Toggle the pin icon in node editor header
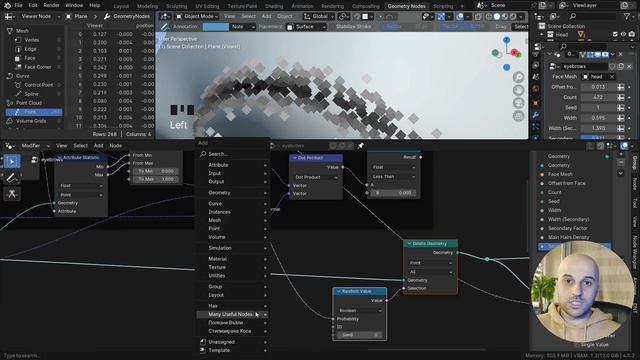The width and height of the screenshot is (640, 360). 361,146
